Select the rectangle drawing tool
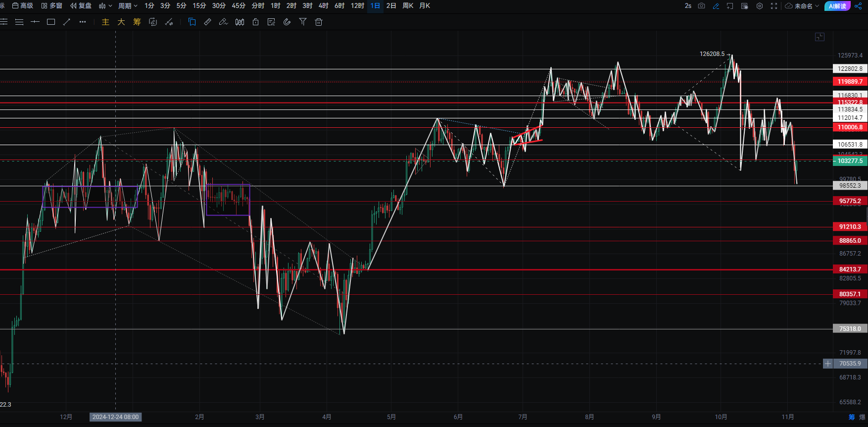Viewport: 868px width, 427px height. [51, 22]
